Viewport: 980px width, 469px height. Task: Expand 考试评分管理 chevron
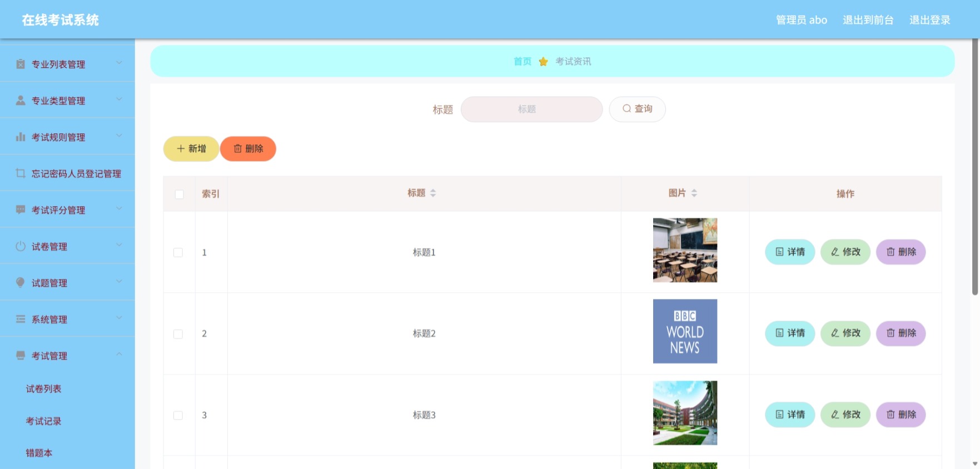tap(119, 208)
